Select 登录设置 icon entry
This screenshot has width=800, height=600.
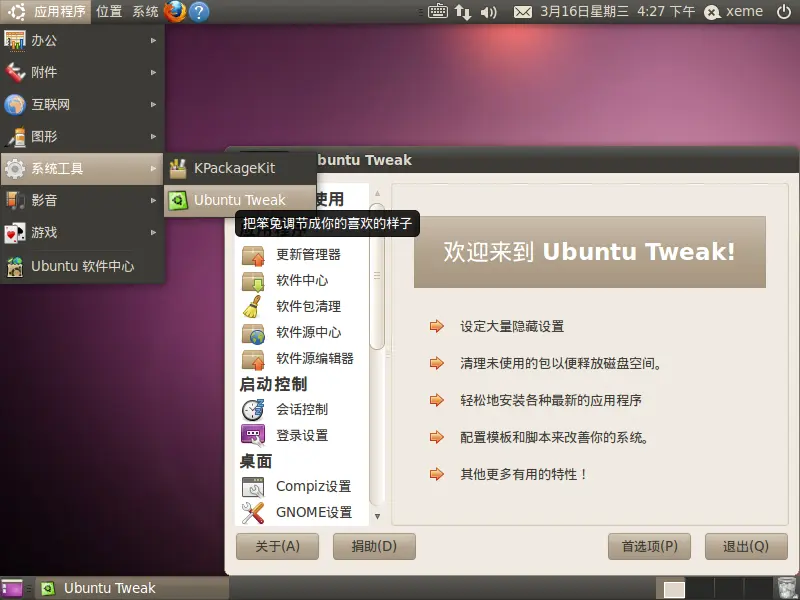point(301,436)
